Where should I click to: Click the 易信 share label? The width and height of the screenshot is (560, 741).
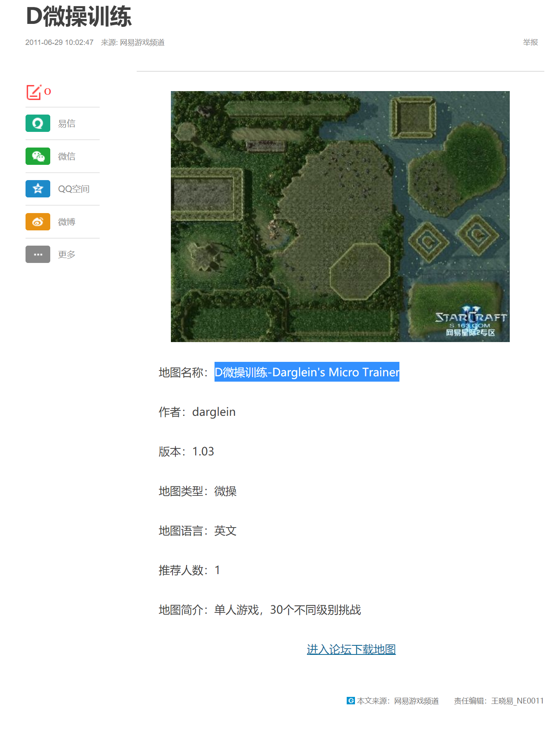point(67,124)
